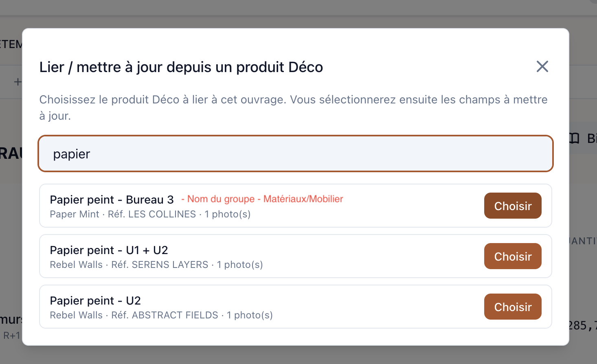Click the "Lier / mettre à jour" dialog heading
This screenshot has height=364, width=597.
(181, 67)
